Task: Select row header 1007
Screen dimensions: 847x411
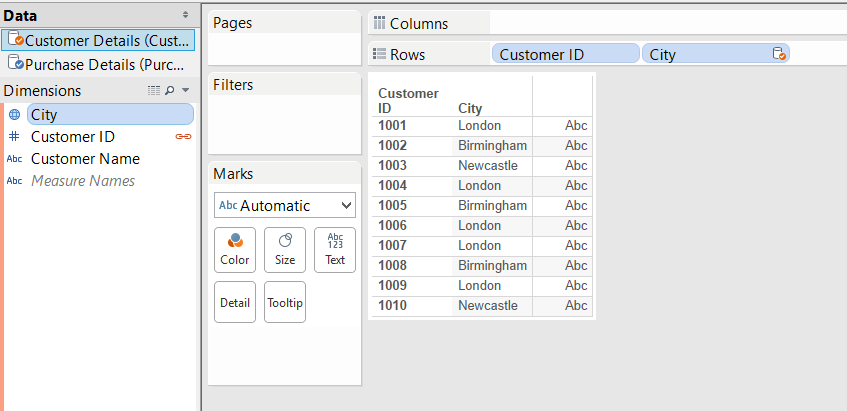Action: 392,246
